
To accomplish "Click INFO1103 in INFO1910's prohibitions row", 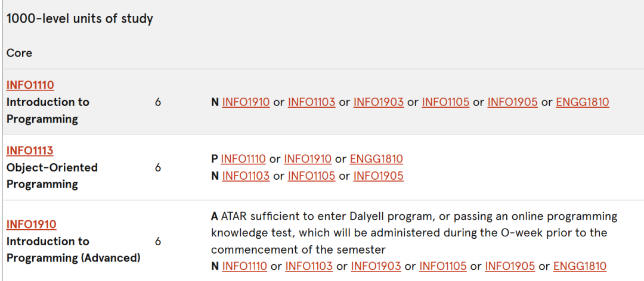I will tap(309, 266).
